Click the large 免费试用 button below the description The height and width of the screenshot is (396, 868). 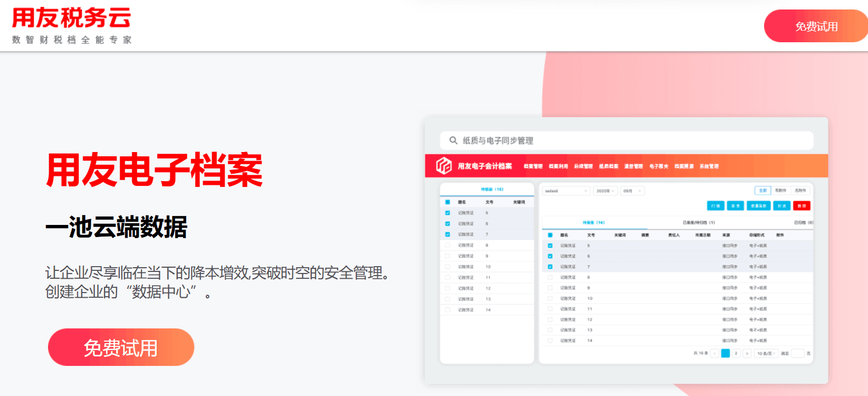tap(121, 347)
